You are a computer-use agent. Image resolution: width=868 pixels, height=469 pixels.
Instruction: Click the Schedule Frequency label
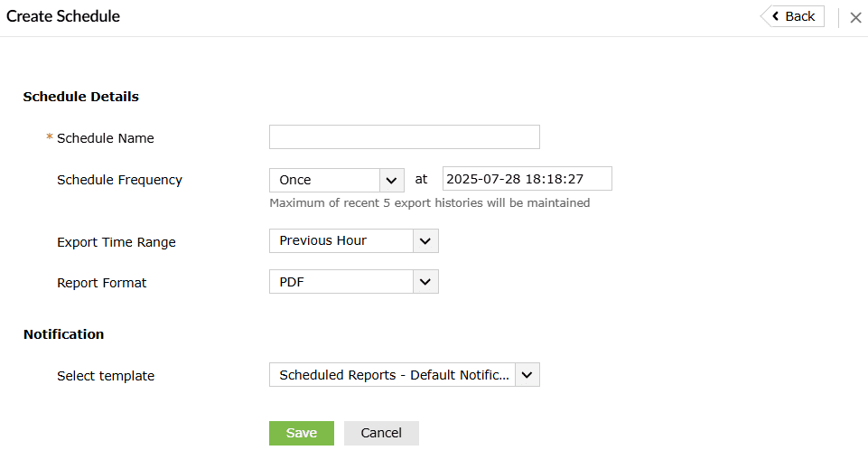(119, 180)
